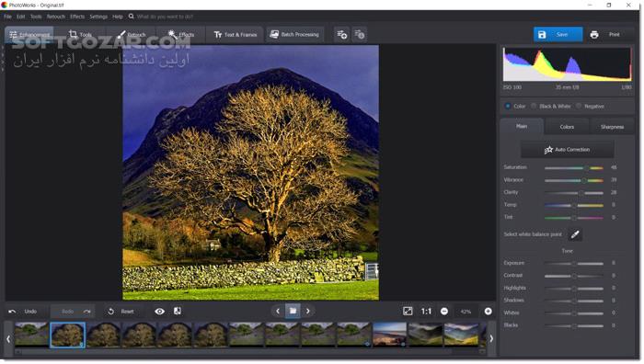Click the Clarity slider
Viewport: 644px width, 364px height.
pos(574,192)
